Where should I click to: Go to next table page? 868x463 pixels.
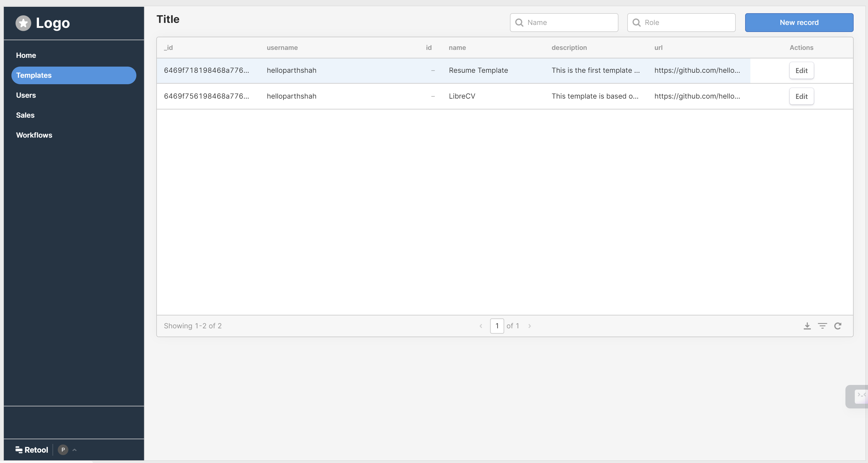[530, 326]
